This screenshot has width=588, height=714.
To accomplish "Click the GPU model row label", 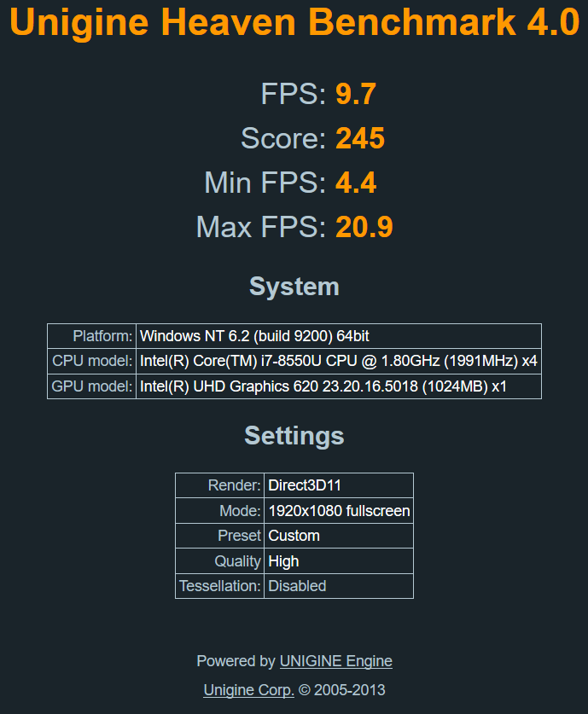I will (x=92, y=386).
